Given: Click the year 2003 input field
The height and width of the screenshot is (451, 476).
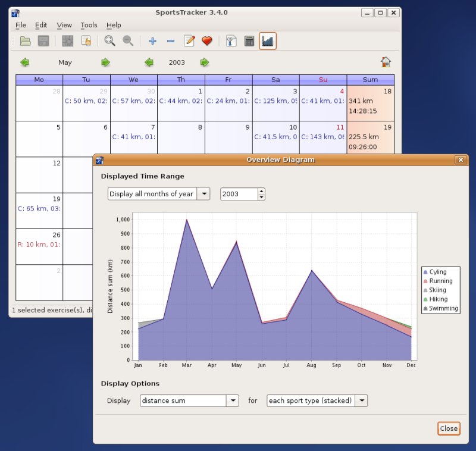Looking at the screenshot, I should pyautogui.click(x=239, y=194).
